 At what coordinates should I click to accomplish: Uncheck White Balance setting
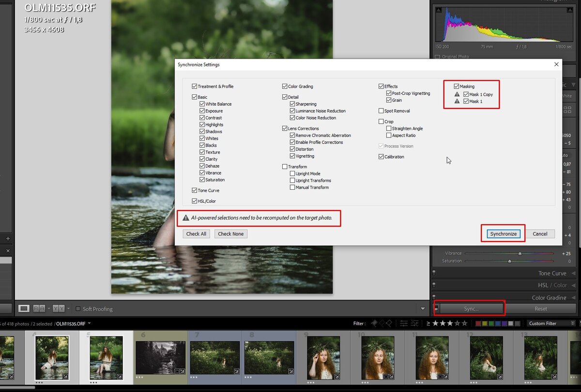pyautogui.click(x=202, y=104)
